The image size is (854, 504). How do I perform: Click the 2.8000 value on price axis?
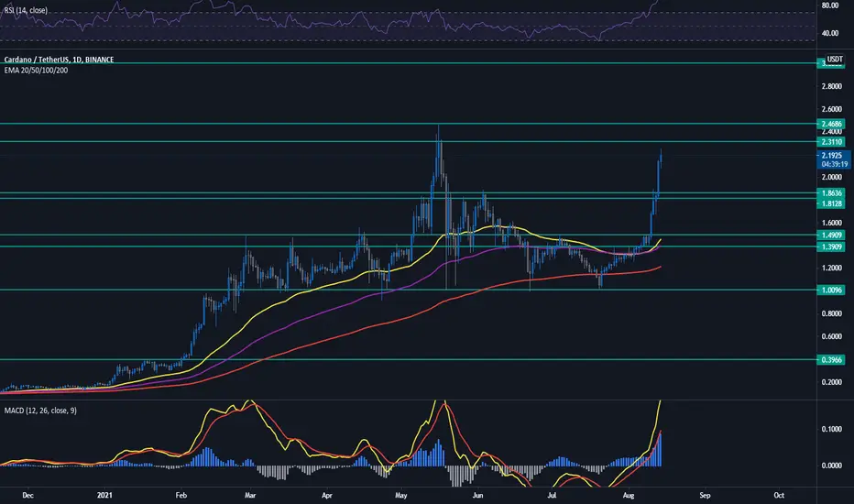tap(832, 86)
